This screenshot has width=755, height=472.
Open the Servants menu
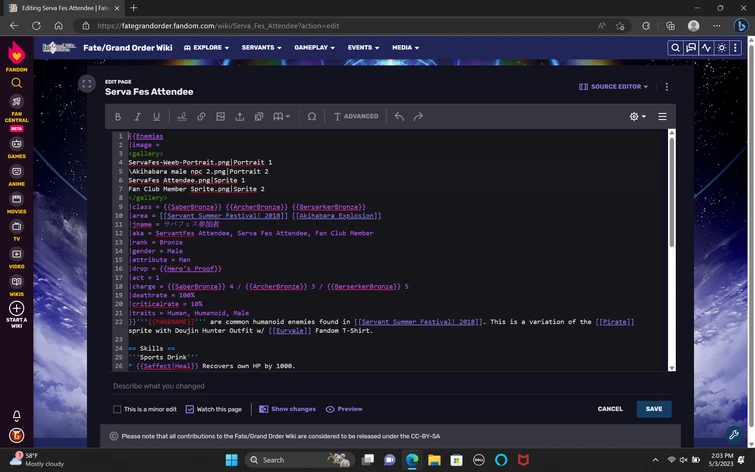pyautogui.click(x=261, y=48)
